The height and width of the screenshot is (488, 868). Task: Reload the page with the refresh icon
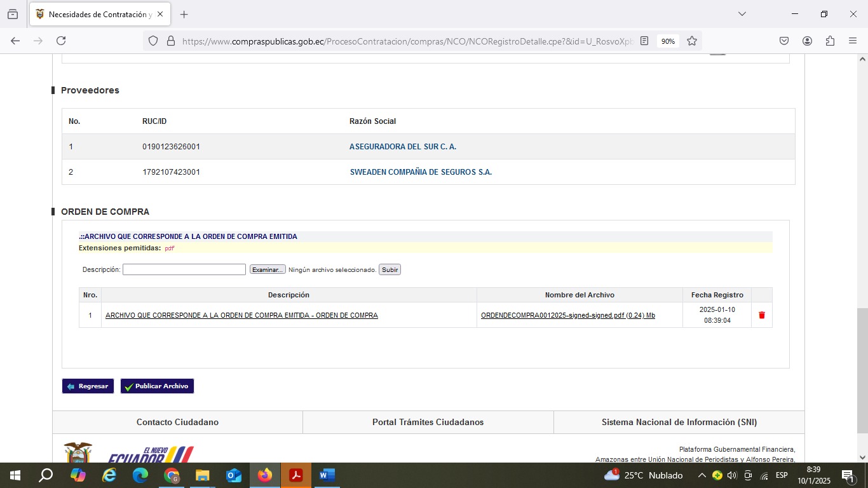(x=61, y=41)
